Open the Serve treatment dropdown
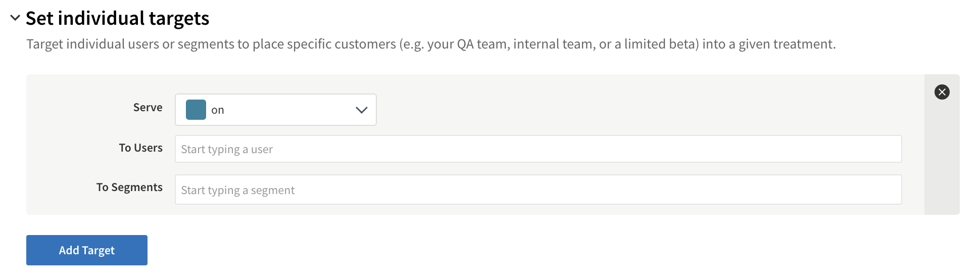 click(x=275, y=110)
